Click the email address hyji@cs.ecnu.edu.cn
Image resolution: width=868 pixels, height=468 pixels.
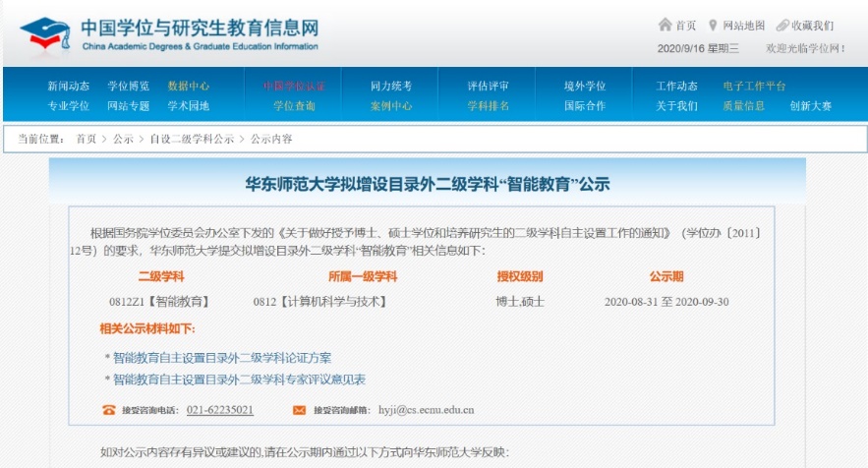pyautogui.click(x=427, y=410)
